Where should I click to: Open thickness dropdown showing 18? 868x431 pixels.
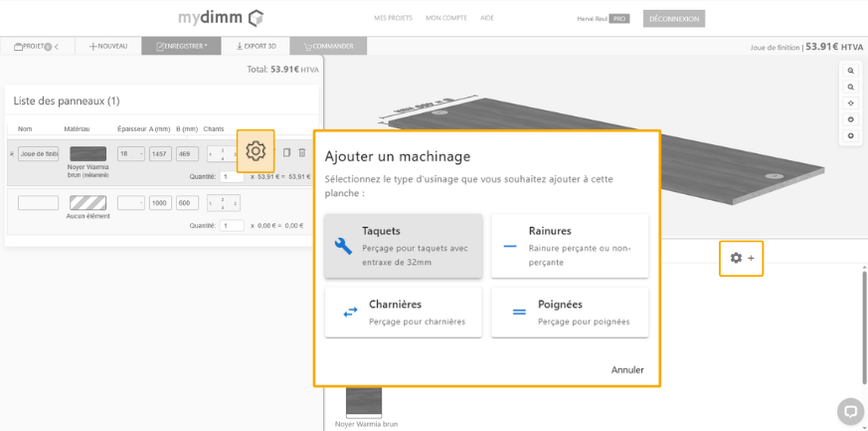[130, 153]
